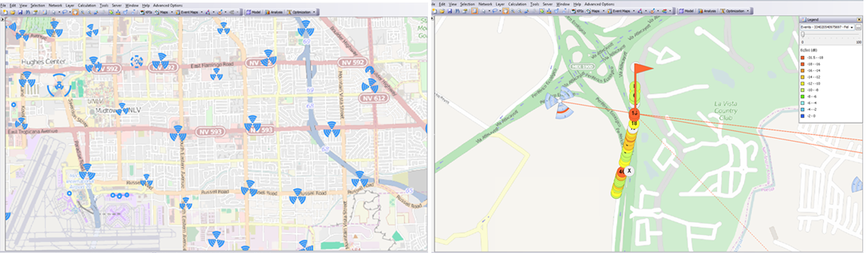Open Model view in the Las Vegas window
868x253 pixels.
coord(256,12)
